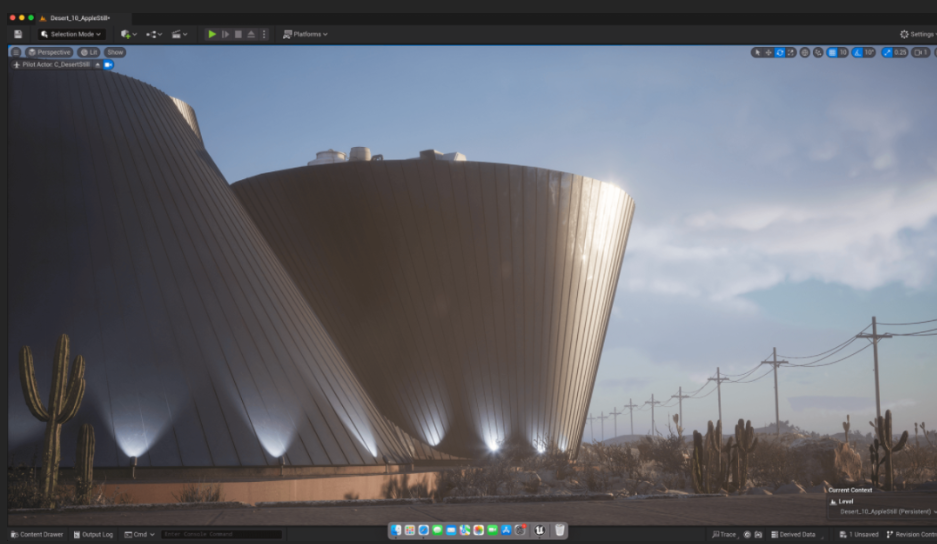937x544 pixels.
Task: Toggle rotation snapping angle icon
Action: coord(858,52)
